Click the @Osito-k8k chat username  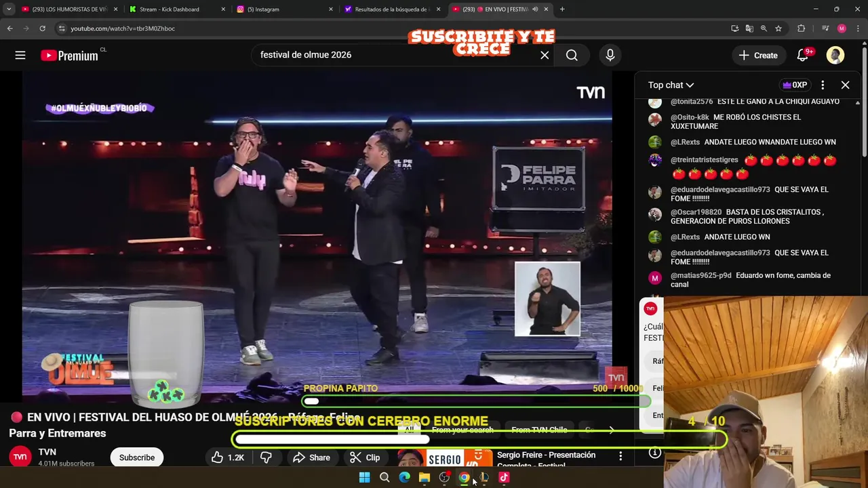click(690, 117)
